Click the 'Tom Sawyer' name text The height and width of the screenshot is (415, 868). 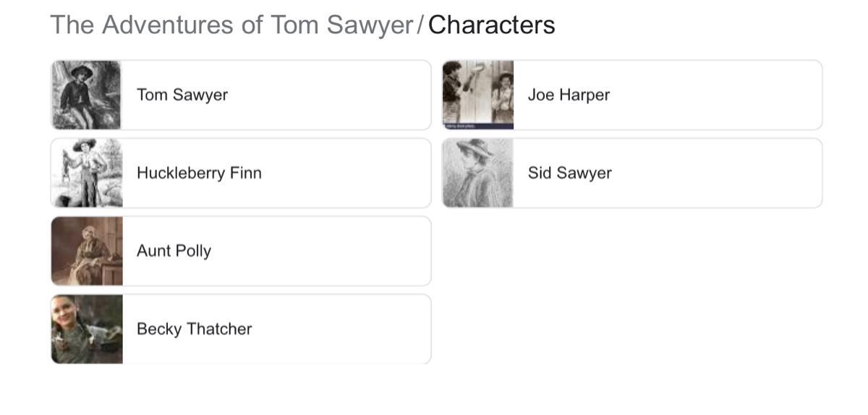tap(182, 95)
